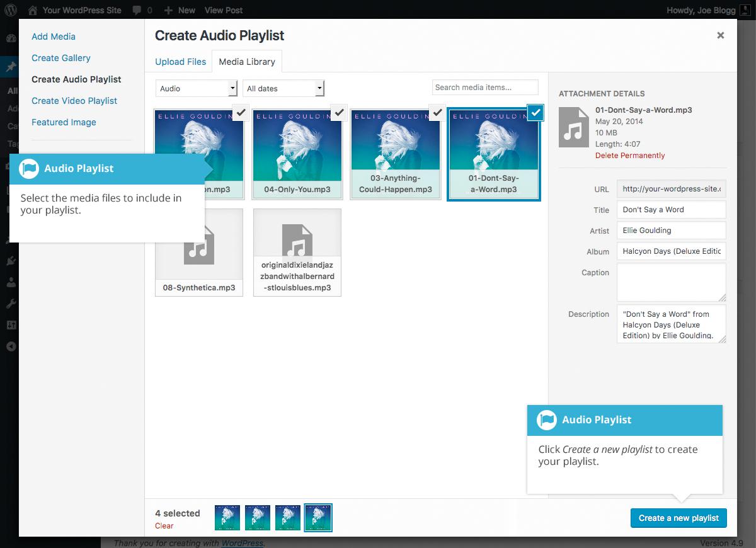Close the Create Audio Playlist dialog

click(x=720, y=35)
